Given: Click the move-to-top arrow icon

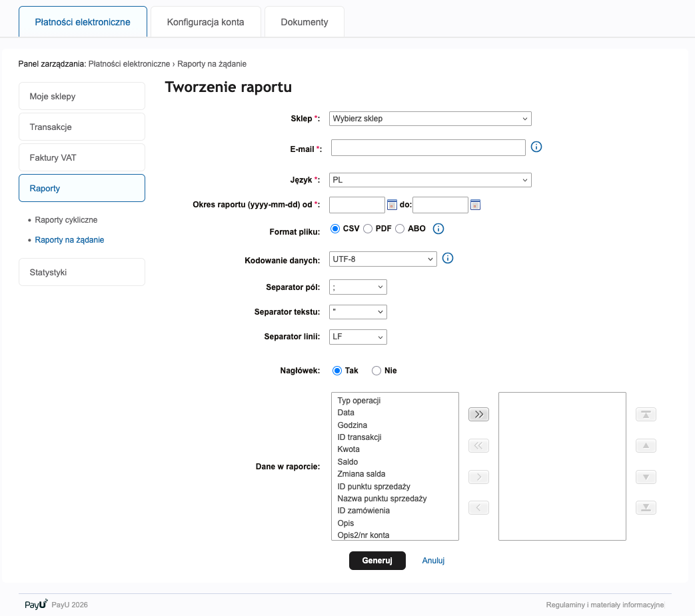Looking at the screenshot, I should pyautogui.click(x=646, y=415).
